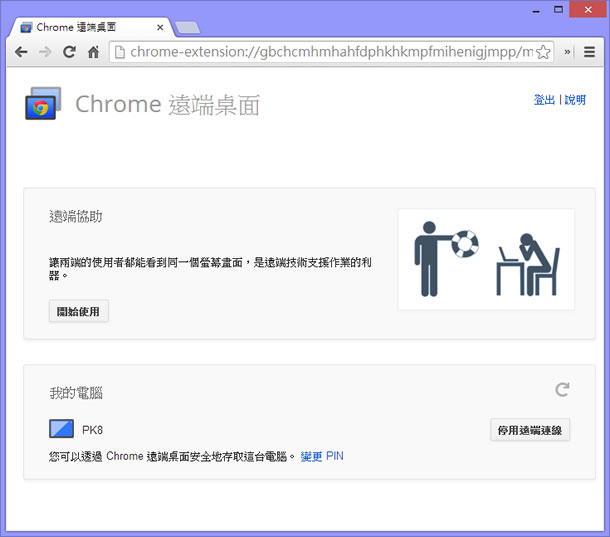610x537 pixels.
Task: Refresh the 我的電腦 computer list
Action: pos(562,390)
